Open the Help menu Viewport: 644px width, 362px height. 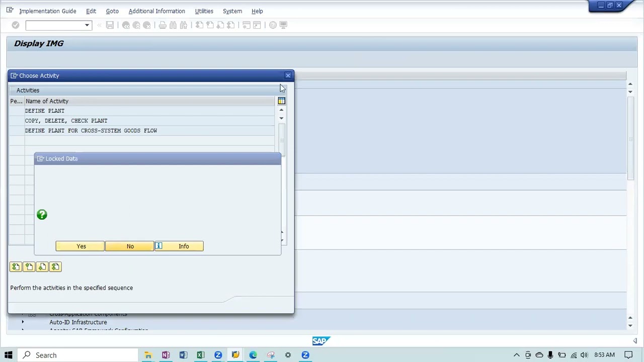point(257,11)
